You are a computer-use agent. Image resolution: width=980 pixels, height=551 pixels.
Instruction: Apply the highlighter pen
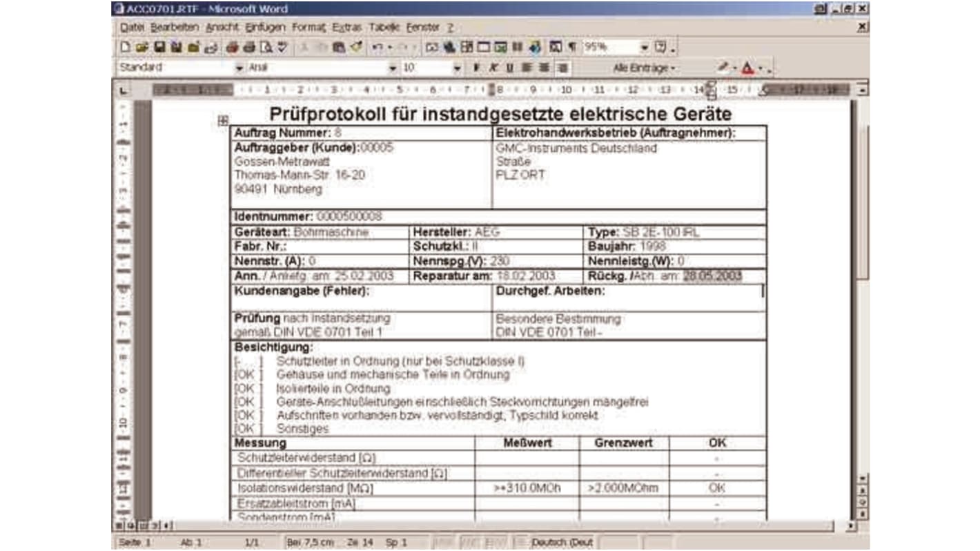coord(723,68)
